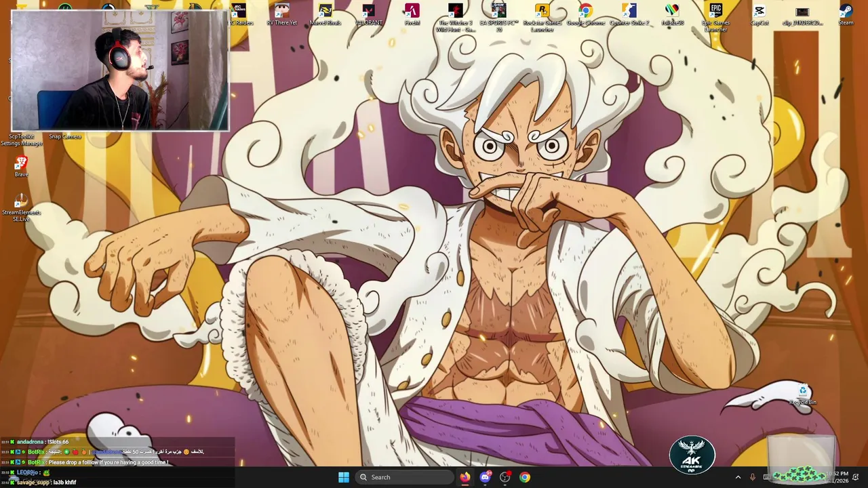Open the FiveM desktop shortcut
The height and width of the screenshot is (488, 868).
pos(412,14)
